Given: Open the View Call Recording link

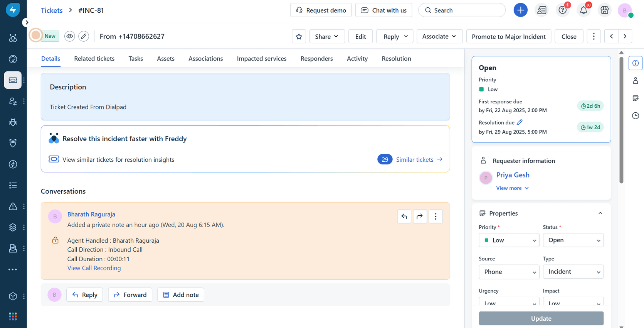Looking at the screenshot, I should [x=94, y=268].
